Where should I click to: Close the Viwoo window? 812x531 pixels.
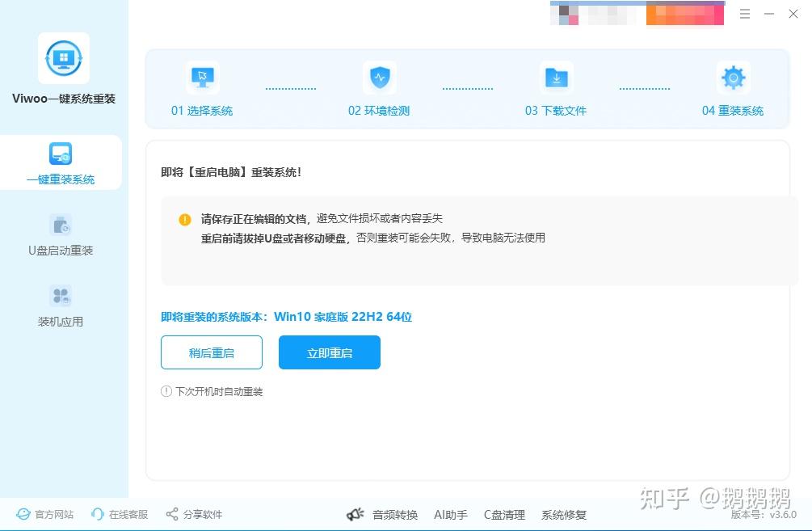[x=793, y=14]
